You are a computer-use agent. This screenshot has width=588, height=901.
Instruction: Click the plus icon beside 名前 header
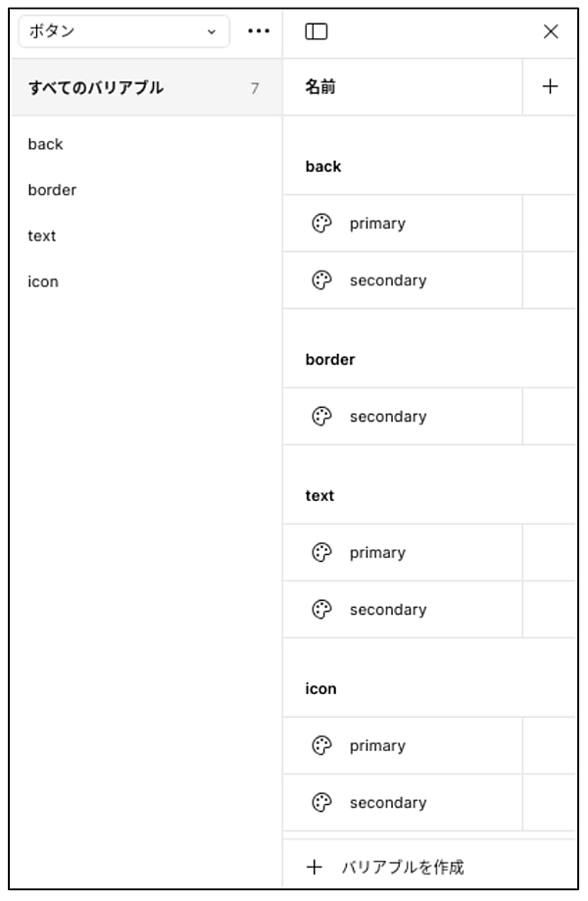[x=550, y=87]
